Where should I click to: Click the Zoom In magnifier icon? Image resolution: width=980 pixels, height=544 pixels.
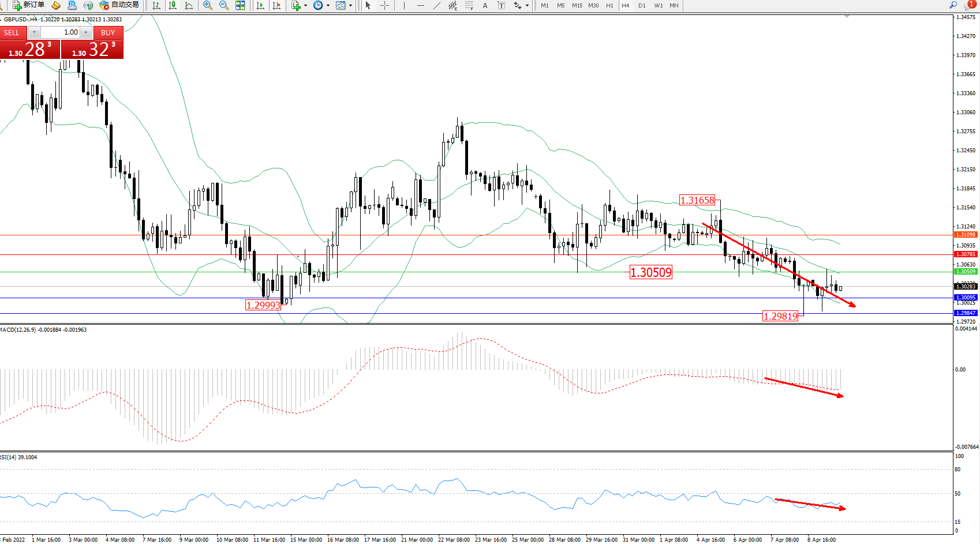(x=208, y=5)
